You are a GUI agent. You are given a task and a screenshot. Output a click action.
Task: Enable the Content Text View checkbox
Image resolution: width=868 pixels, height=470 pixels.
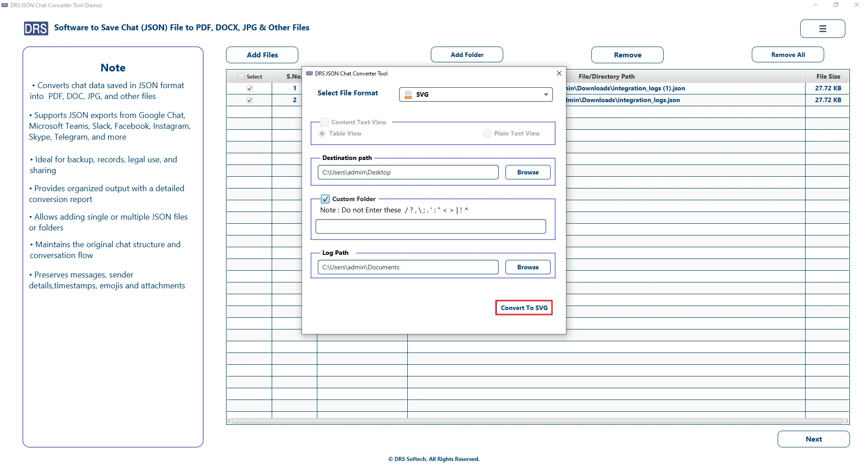click(324, 122)
